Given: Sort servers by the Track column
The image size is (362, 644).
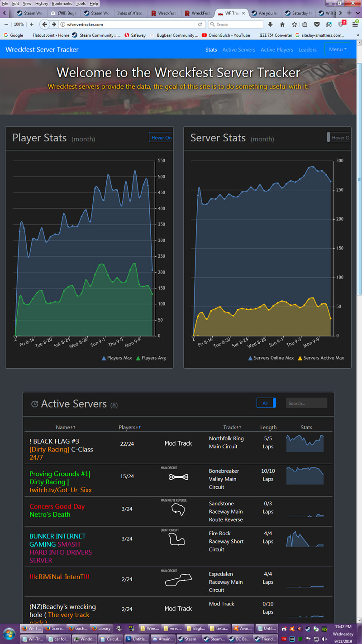Looking at the screenshot, I should pos(232,427).
